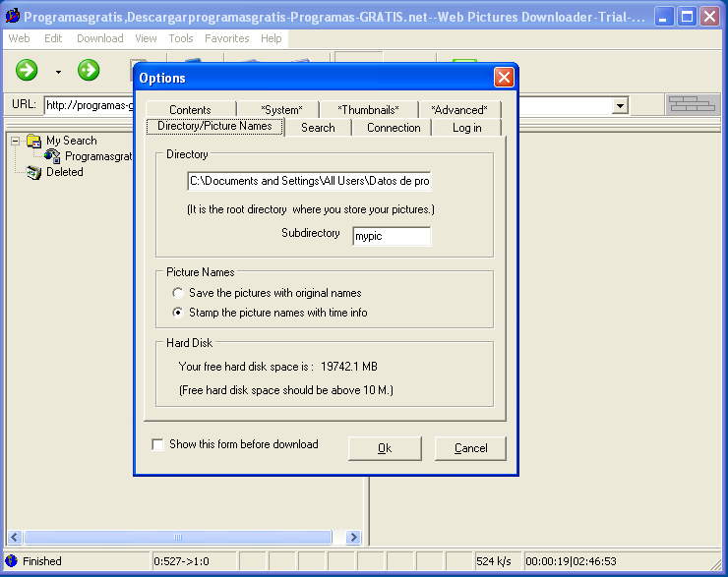Switch to the Connection tab

pos(394,128)
